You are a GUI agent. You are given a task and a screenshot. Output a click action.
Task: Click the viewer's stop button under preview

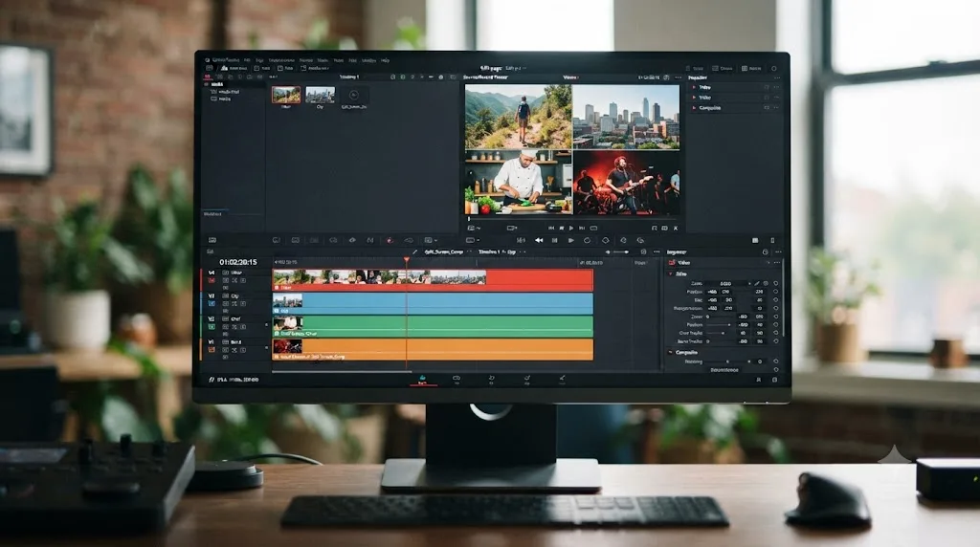(x=561, y=229)
